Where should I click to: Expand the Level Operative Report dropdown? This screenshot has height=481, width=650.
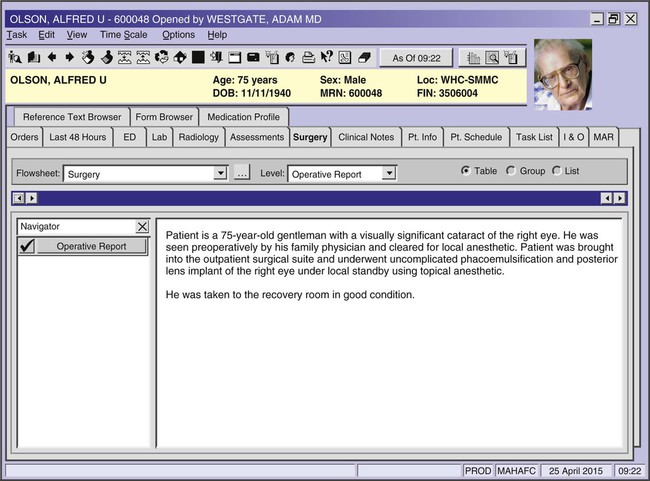pyautogui.click(x=389, y=174)
